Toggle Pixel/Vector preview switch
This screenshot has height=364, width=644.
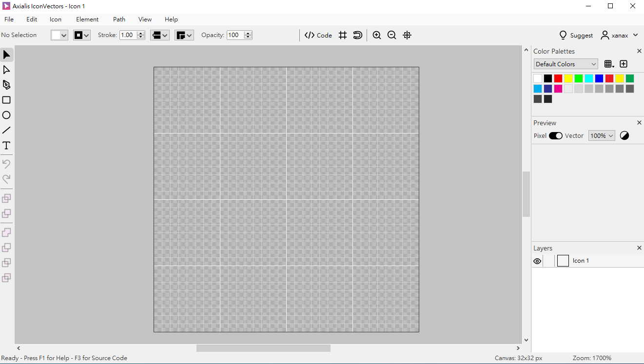(x=556, y=136)
